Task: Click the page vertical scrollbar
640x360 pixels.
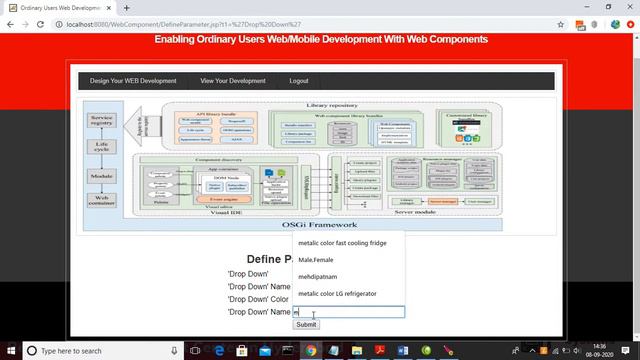Action: pos(637,188)
